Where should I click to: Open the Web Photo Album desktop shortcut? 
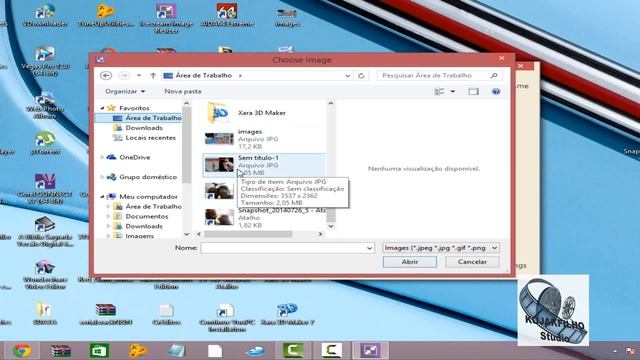45,104
